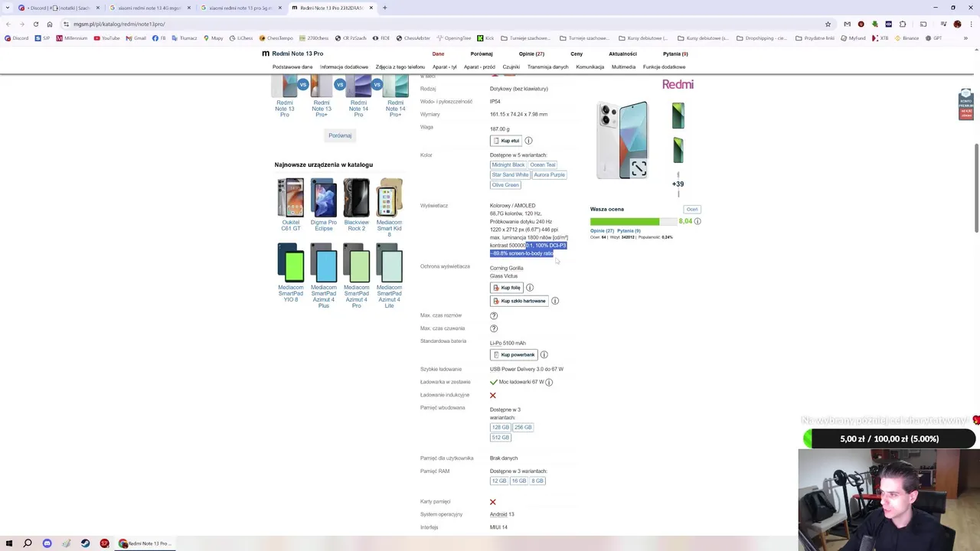
Task: Open Windows Start menu
Action: coord(8,543)
